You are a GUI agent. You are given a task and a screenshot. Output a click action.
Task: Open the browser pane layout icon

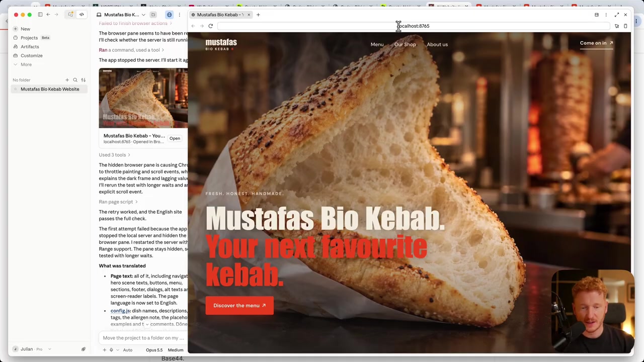[x=597, y=15]
